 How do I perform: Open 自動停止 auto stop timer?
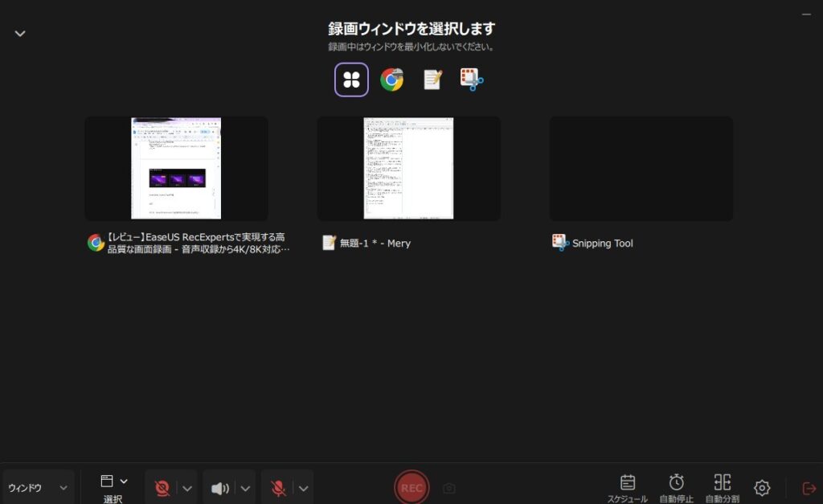676,488
